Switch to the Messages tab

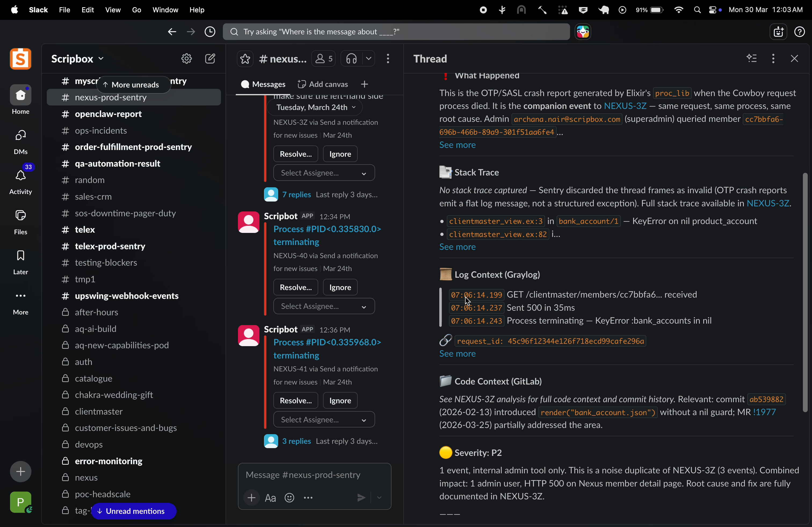pyautogui.click(x=263, y=84)
